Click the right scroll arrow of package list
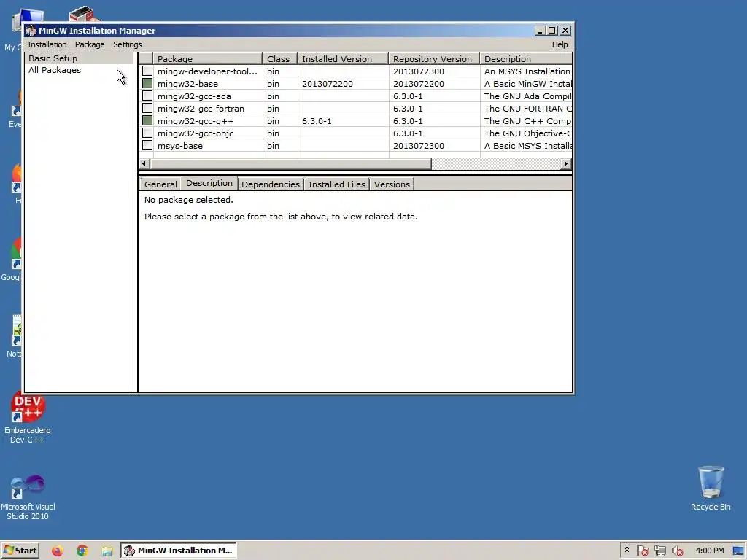The width and height of the screenshot is (747, 560). (565, 164)
